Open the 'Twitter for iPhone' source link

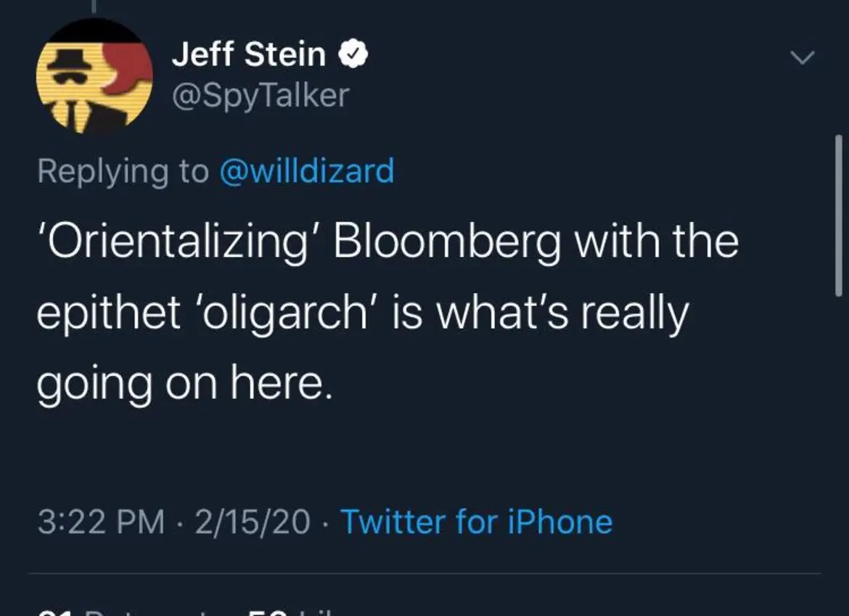pos(476,522)
